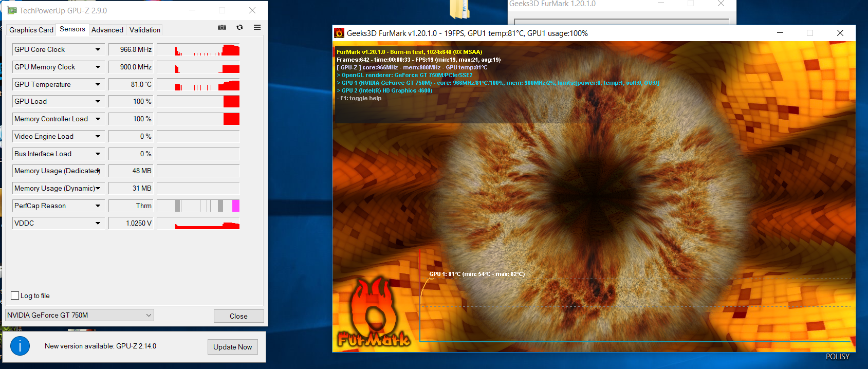This screenshot has height=369, width=868.
Task: Expand Memory Usage (Dynamic) dropdown
Action: coord(98,188)
